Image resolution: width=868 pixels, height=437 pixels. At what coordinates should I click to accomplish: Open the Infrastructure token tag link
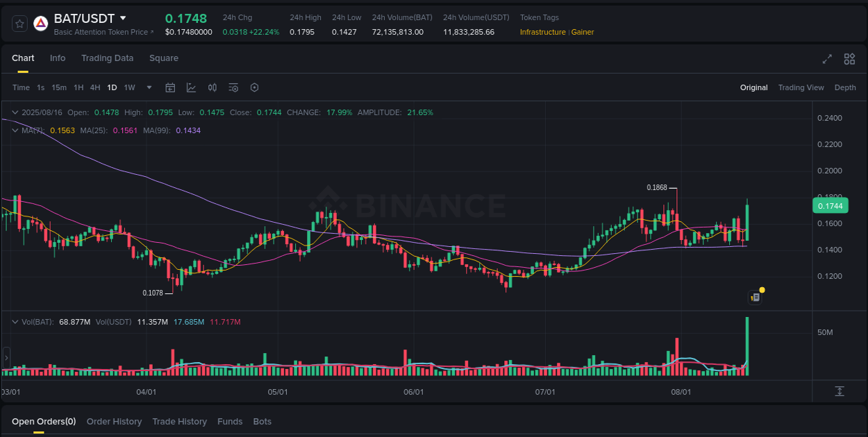tap(542, 32)
